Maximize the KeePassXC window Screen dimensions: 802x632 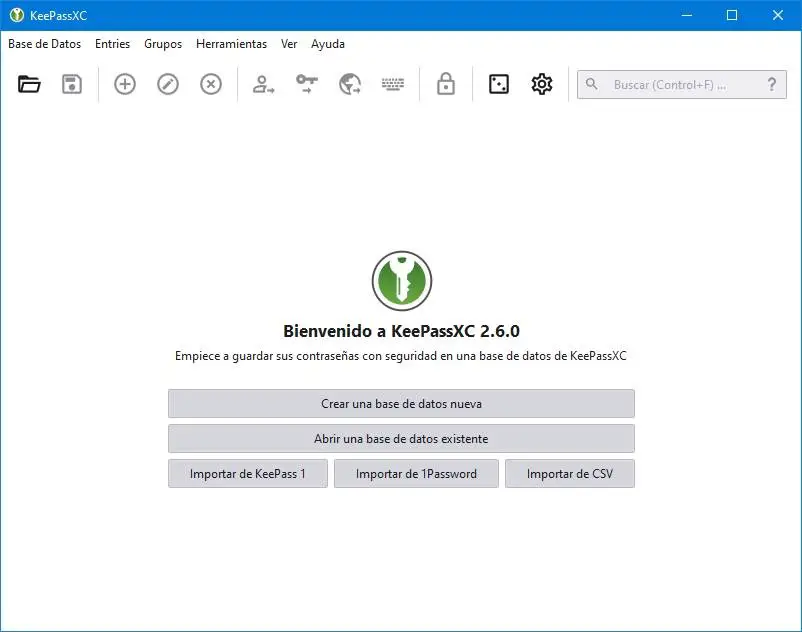tap(732, 15)
